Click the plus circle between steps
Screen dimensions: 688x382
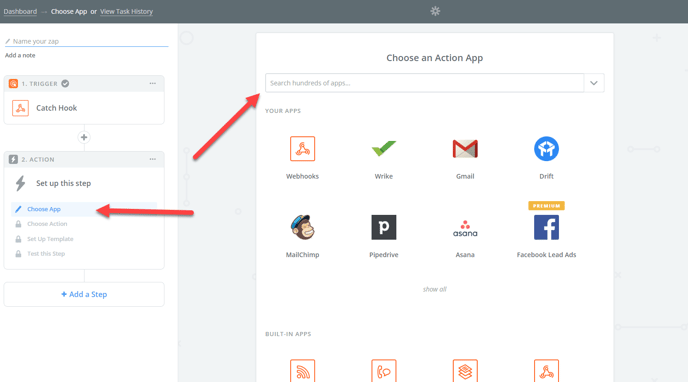(84, 137)
